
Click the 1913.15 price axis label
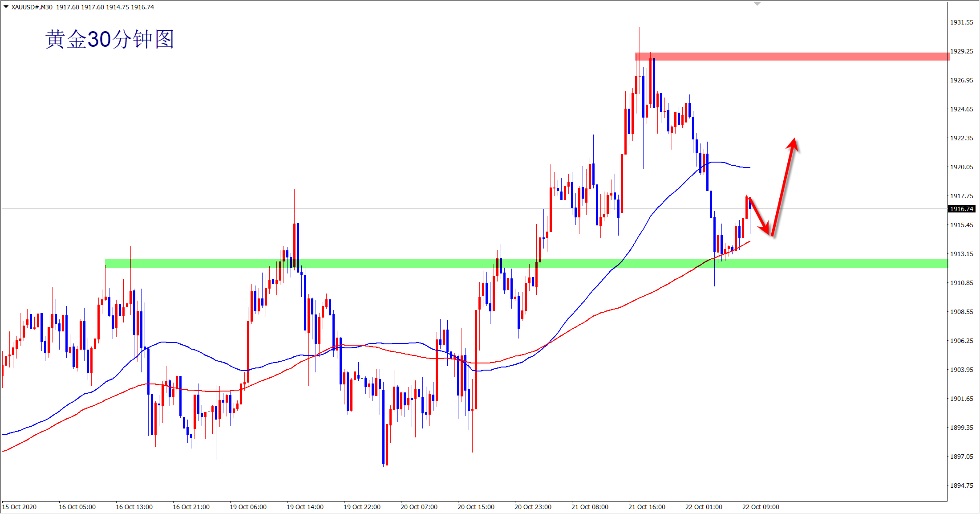tap(961, 254)
